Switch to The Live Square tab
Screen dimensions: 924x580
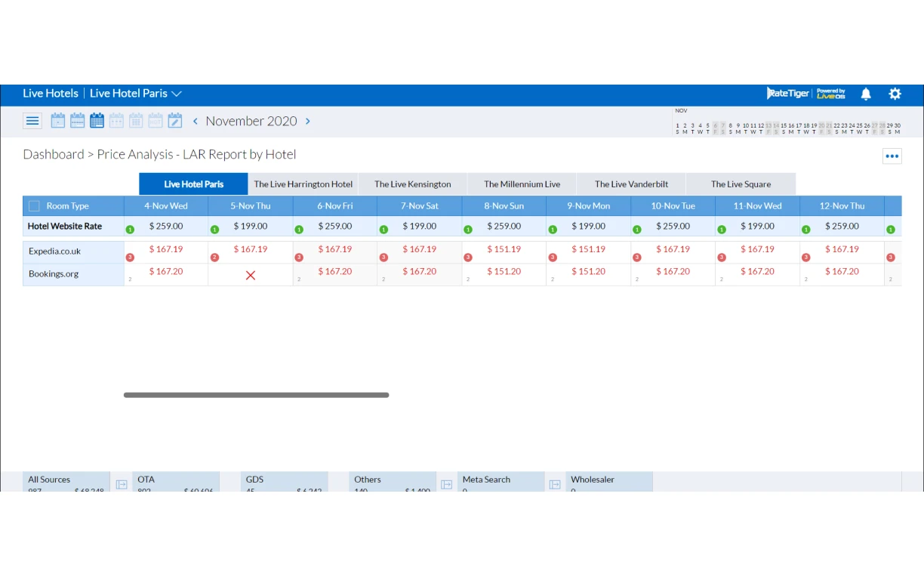(741, 184)
